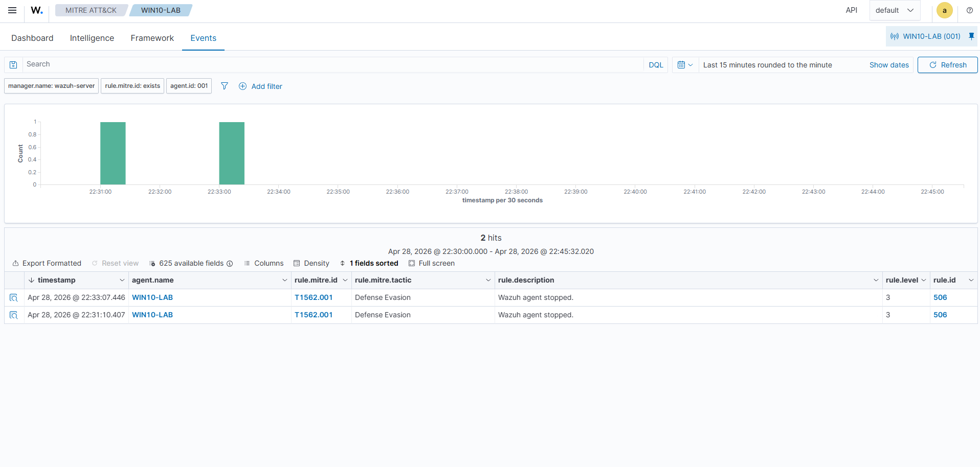Expand rule.mitre.id column header options
Screen dimensions: 980x467
point(345,280)
